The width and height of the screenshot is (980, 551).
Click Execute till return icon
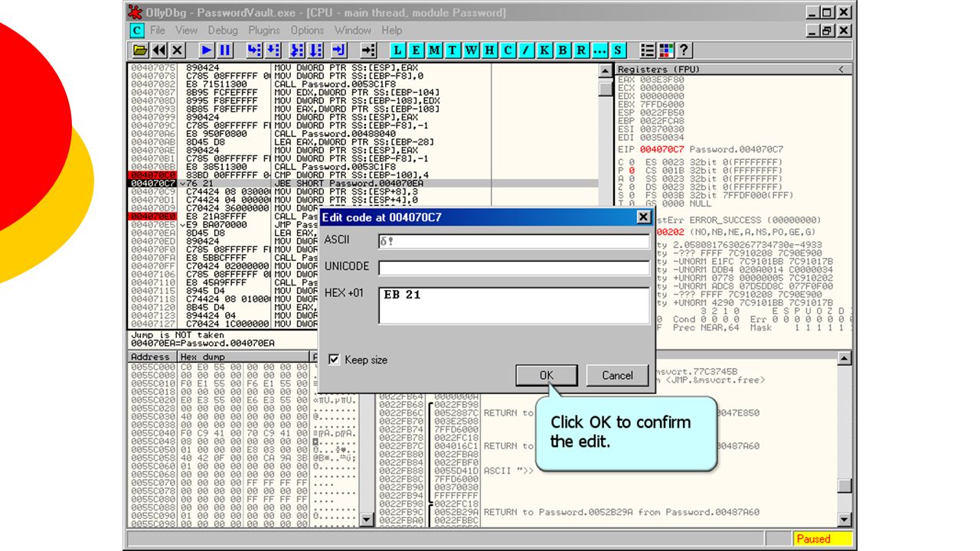click(340, 51)
